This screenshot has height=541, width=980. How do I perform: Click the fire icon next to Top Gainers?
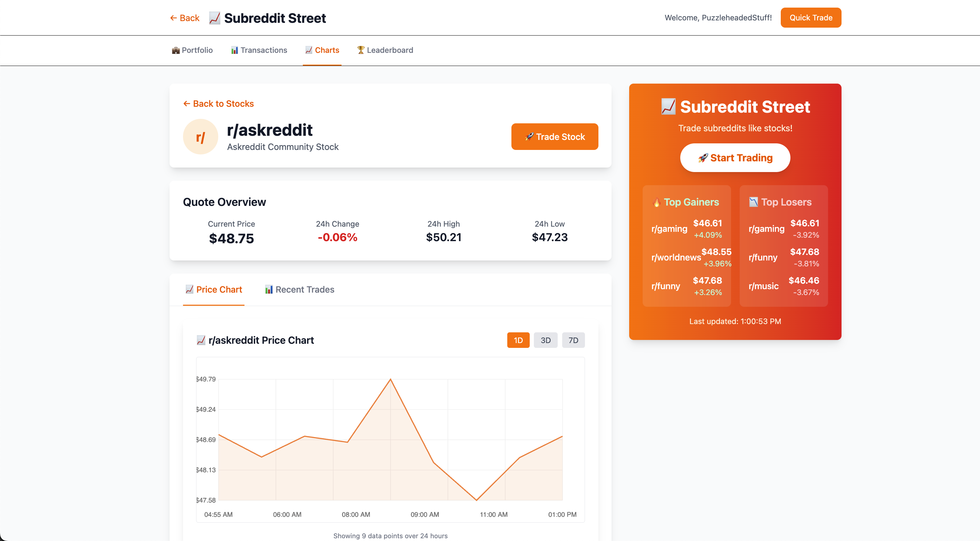657,202
